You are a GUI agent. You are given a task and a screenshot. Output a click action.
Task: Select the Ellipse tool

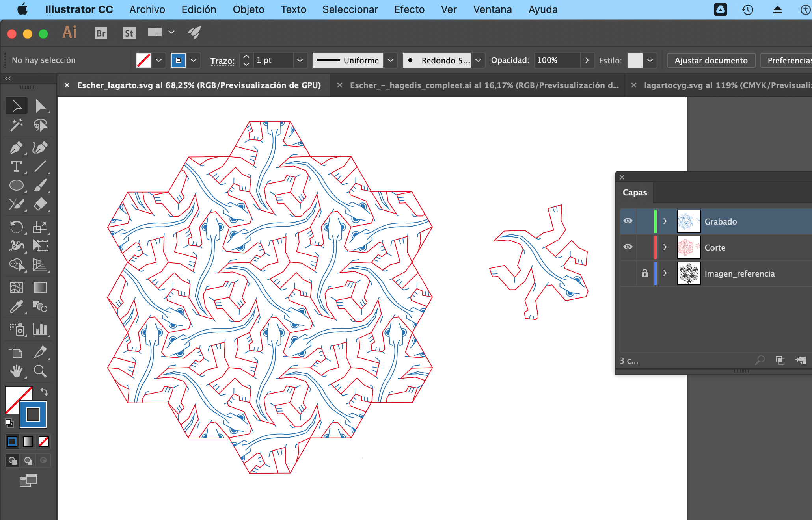click(x=17, y=185)
